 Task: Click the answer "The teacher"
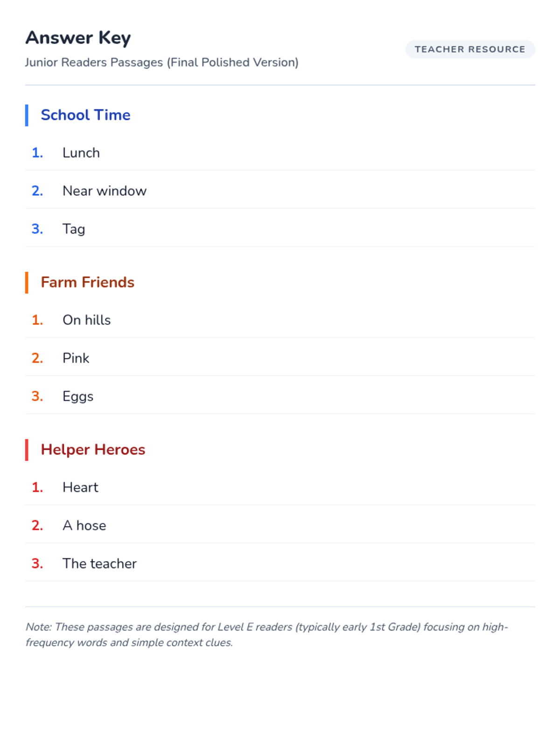tap(99, 564)
